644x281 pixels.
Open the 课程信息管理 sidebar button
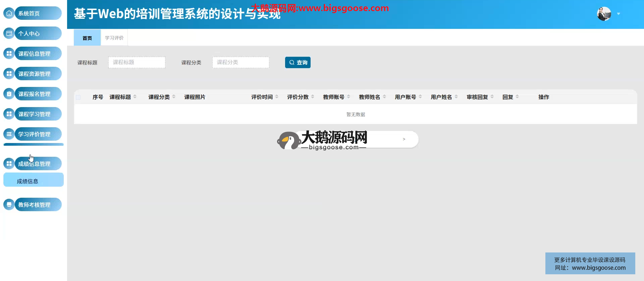tap(38, 54)
